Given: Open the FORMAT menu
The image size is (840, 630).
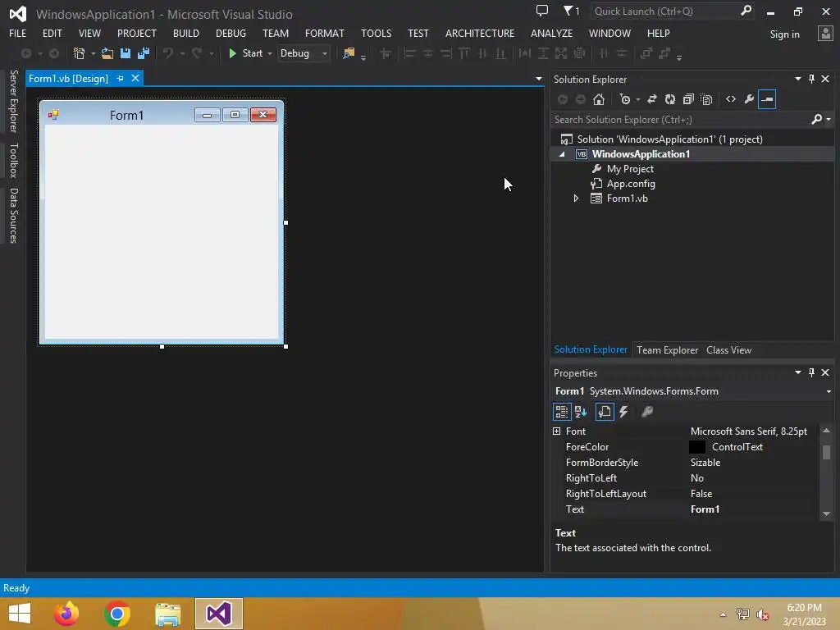Looking at the screenshot, I should [324, 33].
